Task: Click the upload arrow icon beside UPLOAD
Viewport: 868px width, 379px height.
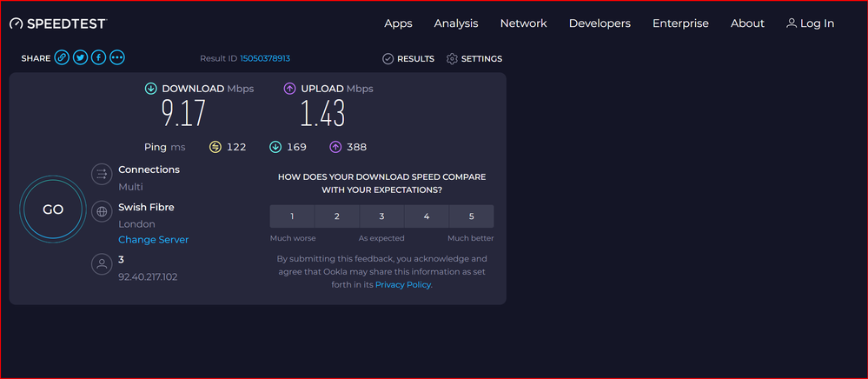Action: pyautogui.click(x=289, y=89)
